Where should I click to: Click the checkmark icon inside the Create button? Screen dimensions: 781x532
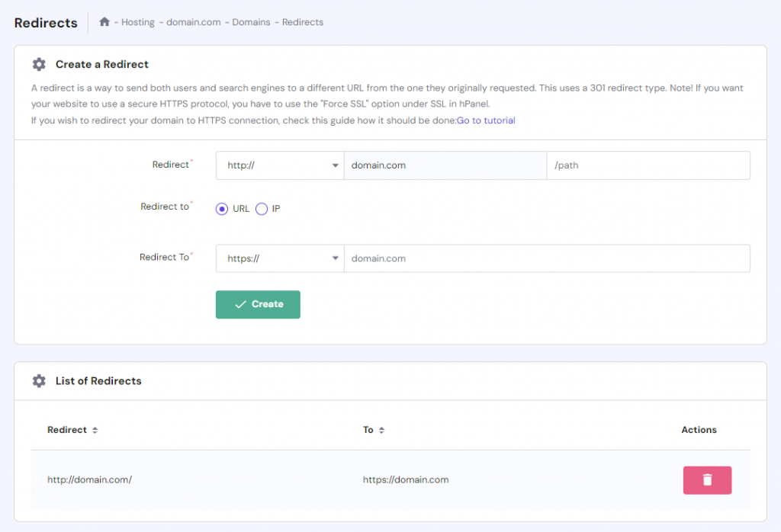242,303
